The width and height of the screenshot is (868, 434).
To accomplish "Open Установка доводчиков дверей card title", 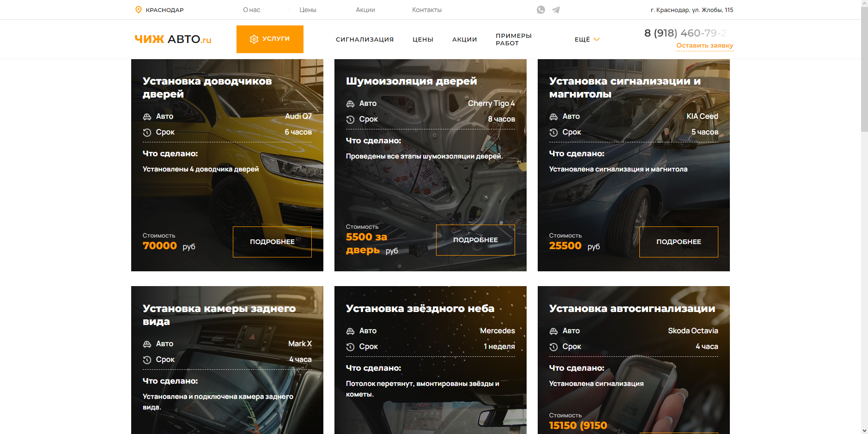I will point(207,87).
